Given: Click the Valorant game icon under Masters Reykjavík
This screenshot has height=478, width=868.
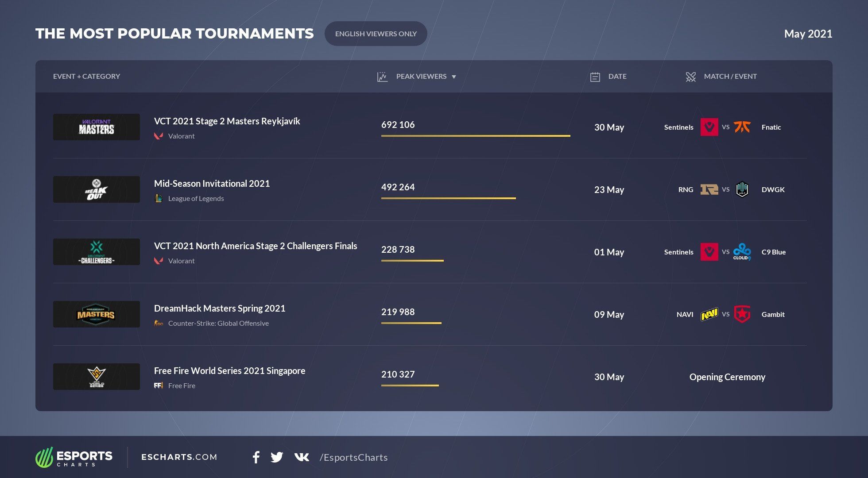Looking at the screenshot, I should pyautogui.click(x=159, y=136).
